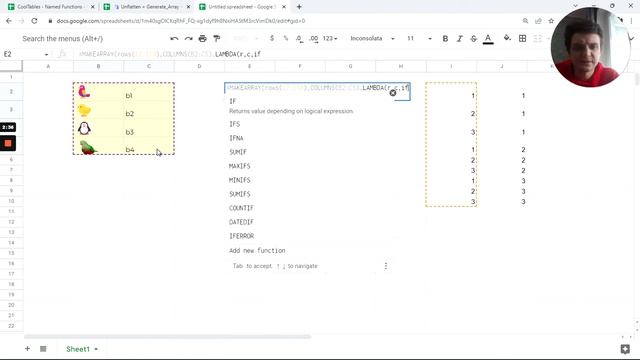Click the Print icon
640x360 pixels.
click(x=202, y=38)
